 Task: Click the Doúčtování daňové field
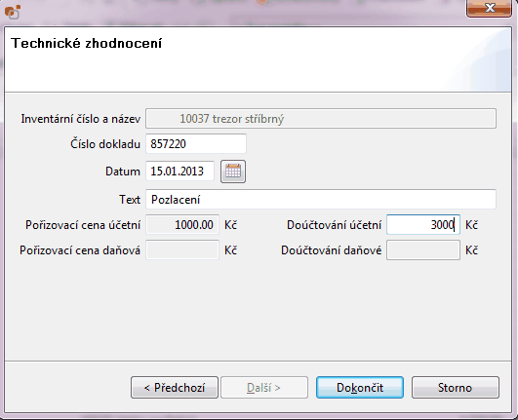point(423,250)
